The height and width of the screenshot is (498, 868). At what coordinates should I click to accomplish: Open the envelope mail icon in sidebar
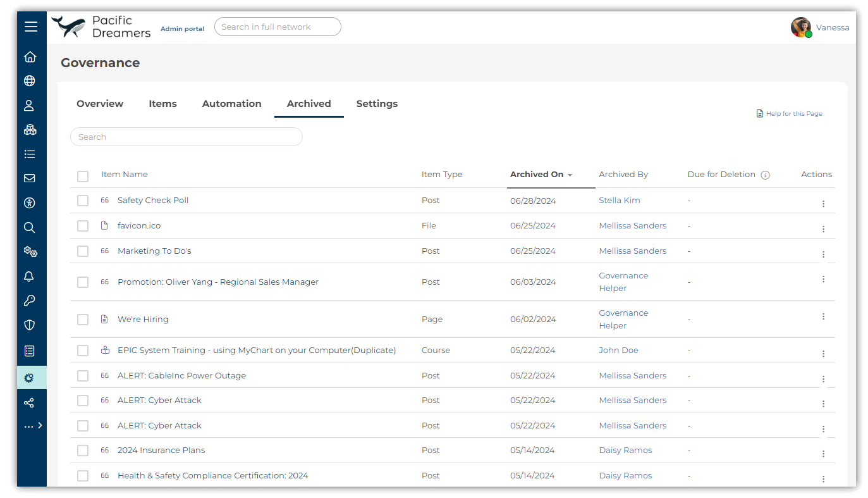coord(30,178)
